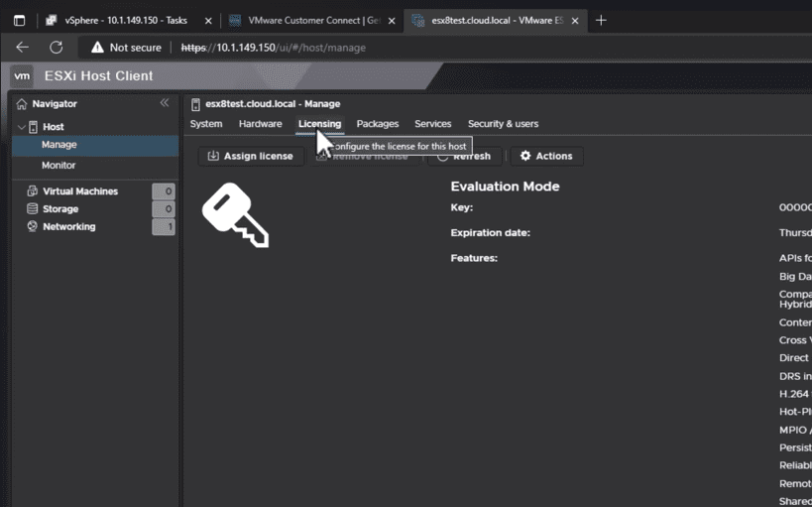
Task: Open Storage in the Navigator
Action: (x=60, y=209)
